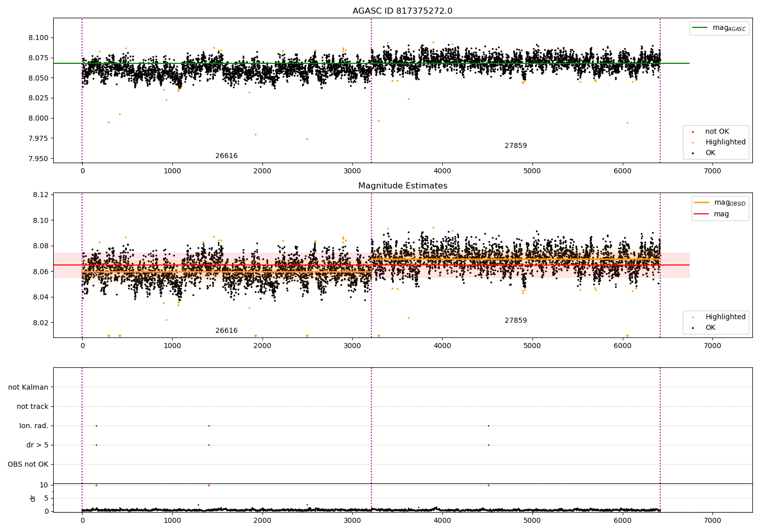Click the 8.08 tick in Magnitude Estimates
Viewport: 760px width, 532px height.
tap(41, 246)
